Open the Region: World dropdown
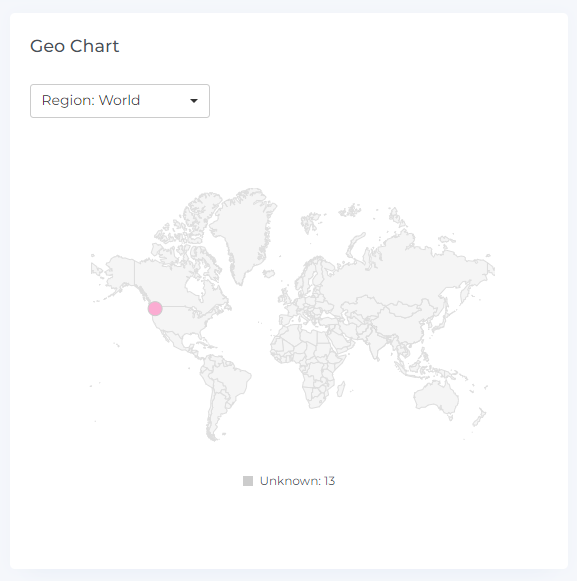Viewport: 577px width, 581px height. 120,101
